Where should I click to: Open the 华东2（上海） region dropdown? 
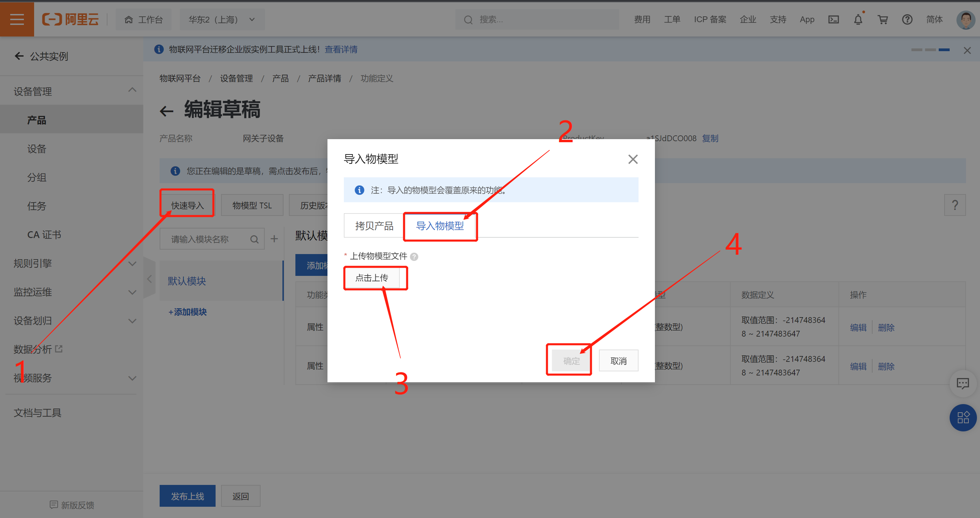pos(221,19)
